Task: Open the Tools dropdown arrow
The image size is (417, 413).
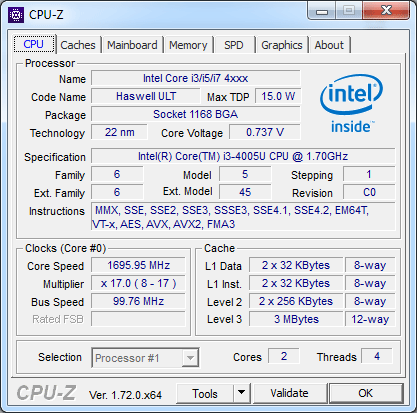Action: [241, 393]
